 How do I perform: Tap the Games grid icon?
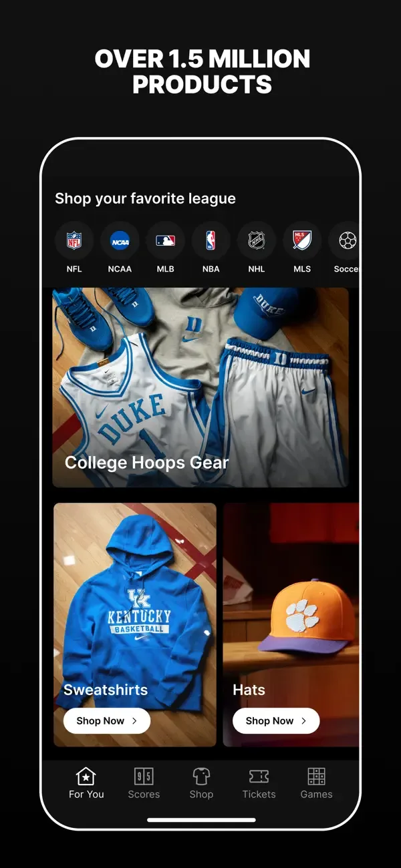coord(316,776)
